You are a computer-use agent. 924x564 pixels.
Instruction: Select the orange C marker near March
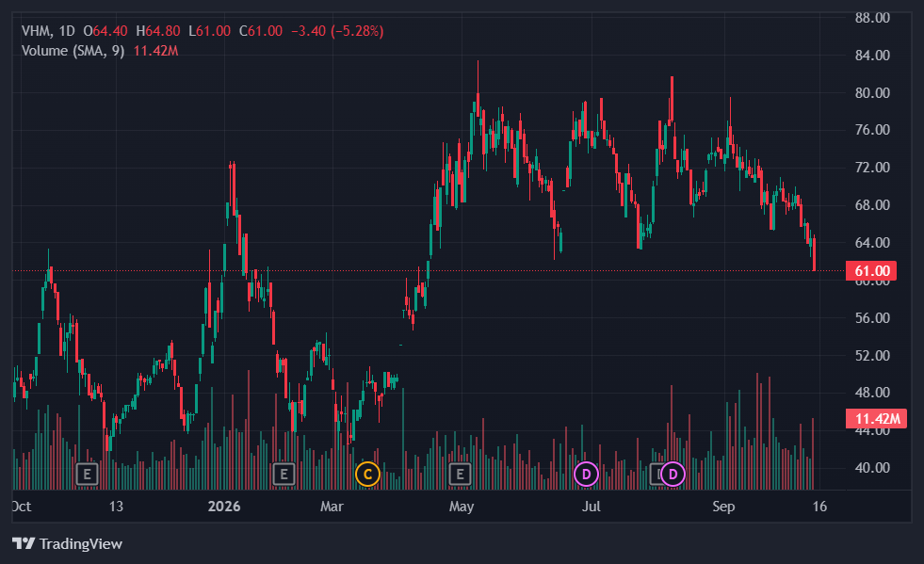(367, 474)
